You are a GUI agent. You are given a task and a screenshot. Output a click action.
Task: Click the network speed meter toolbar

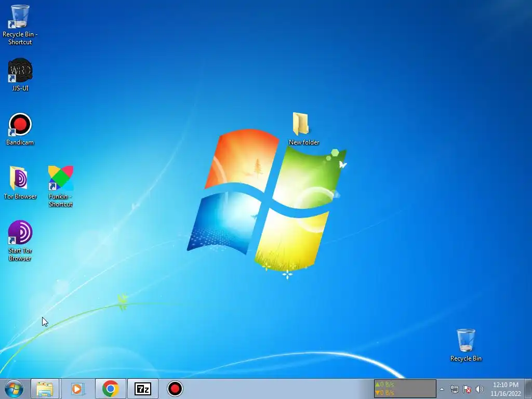point(405,389)
